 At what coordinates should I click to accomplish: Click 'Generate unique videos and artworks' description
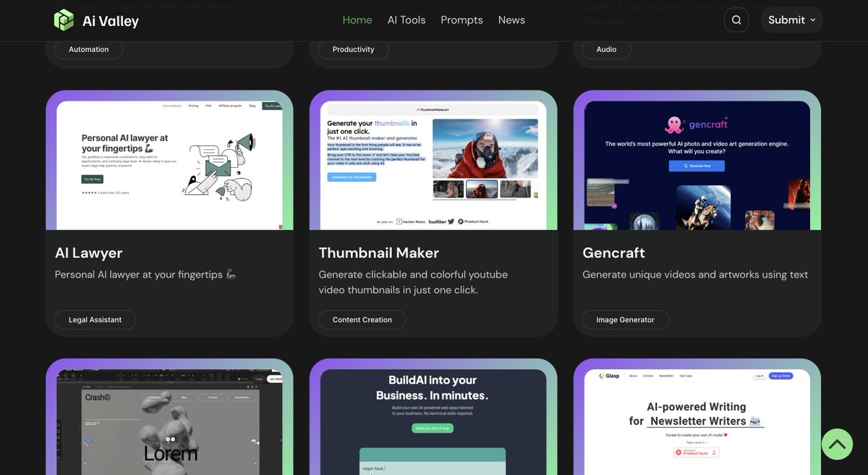click(x=695, y=274)
